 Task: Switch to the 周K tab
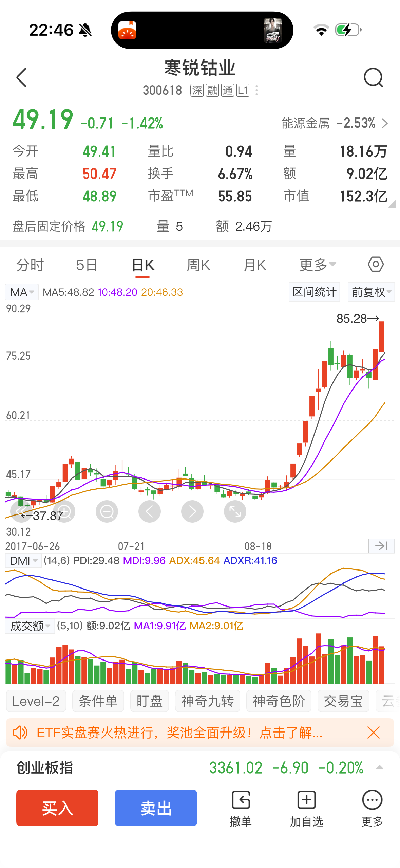[198, 265]
